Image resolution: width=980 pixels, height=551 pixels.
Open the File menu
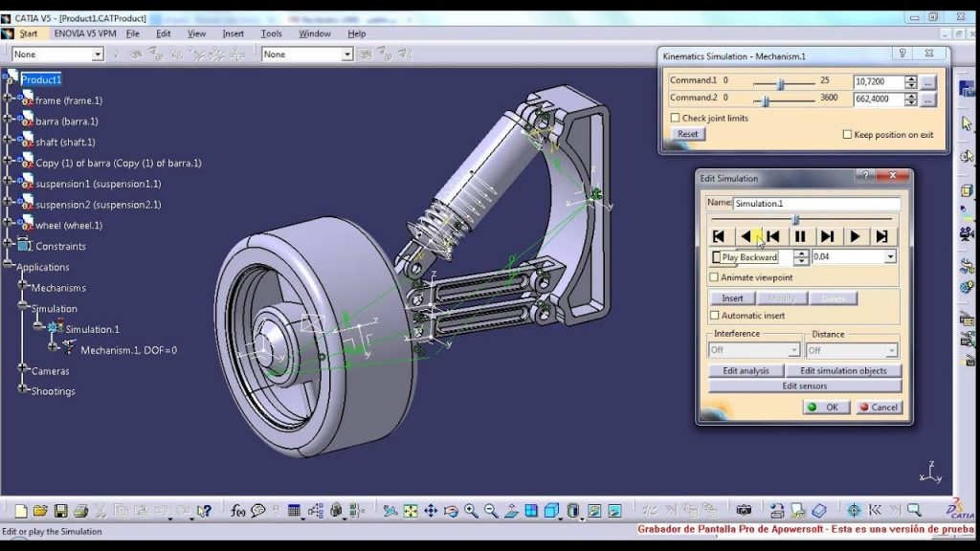[x=132, y=33]
